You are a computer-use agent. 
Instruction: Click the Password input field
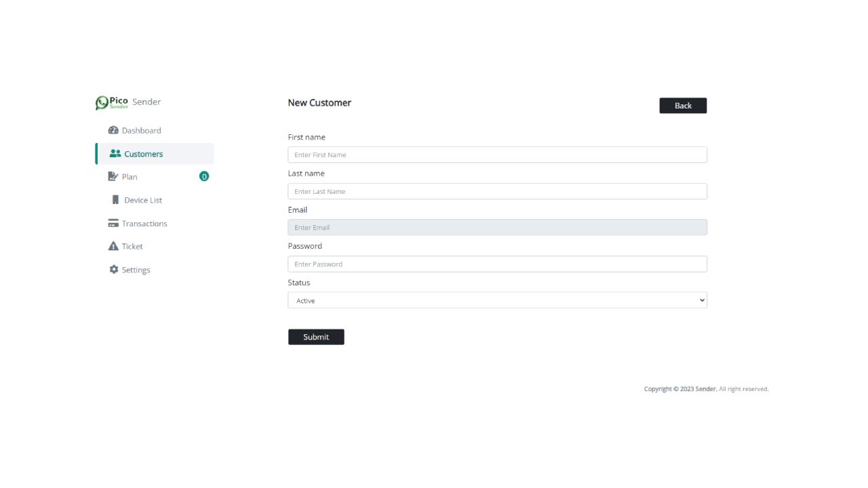tap(498, 264)
